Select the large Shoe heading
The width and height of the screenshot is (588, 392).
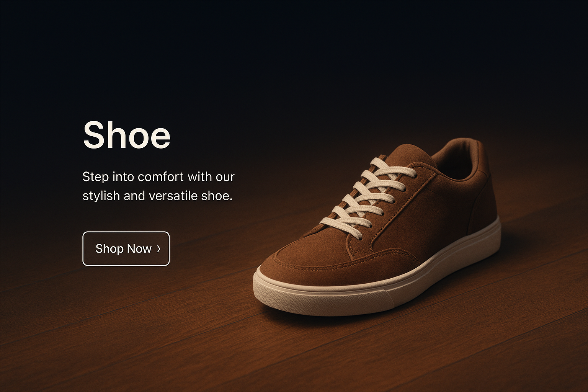(x=127, y=135)
